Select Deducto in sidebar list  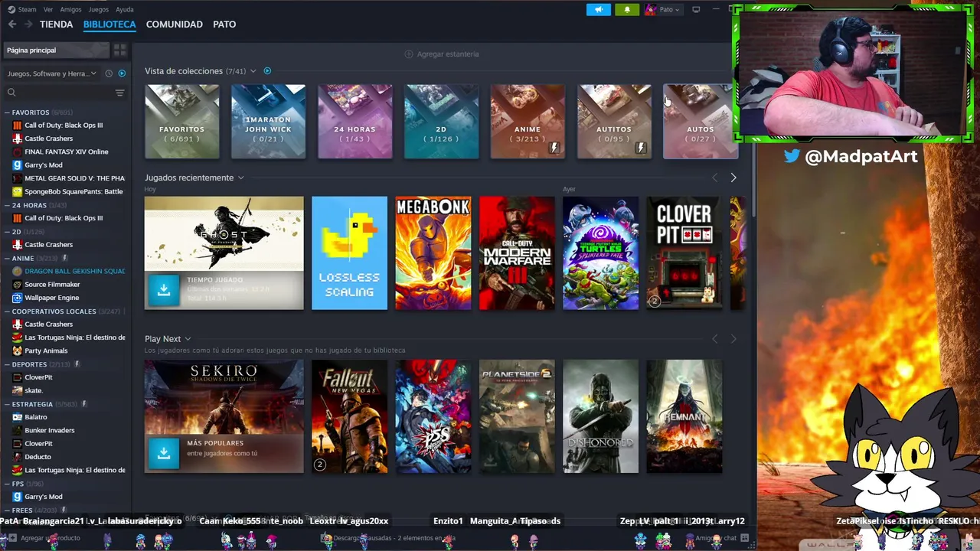[38, 457]
